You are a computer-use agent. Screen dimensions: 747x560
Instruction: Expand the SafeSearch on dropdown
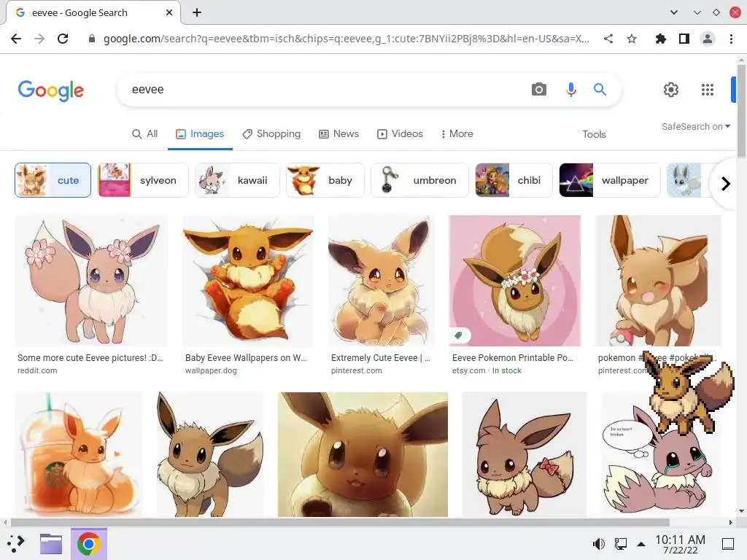click(695, 126)
